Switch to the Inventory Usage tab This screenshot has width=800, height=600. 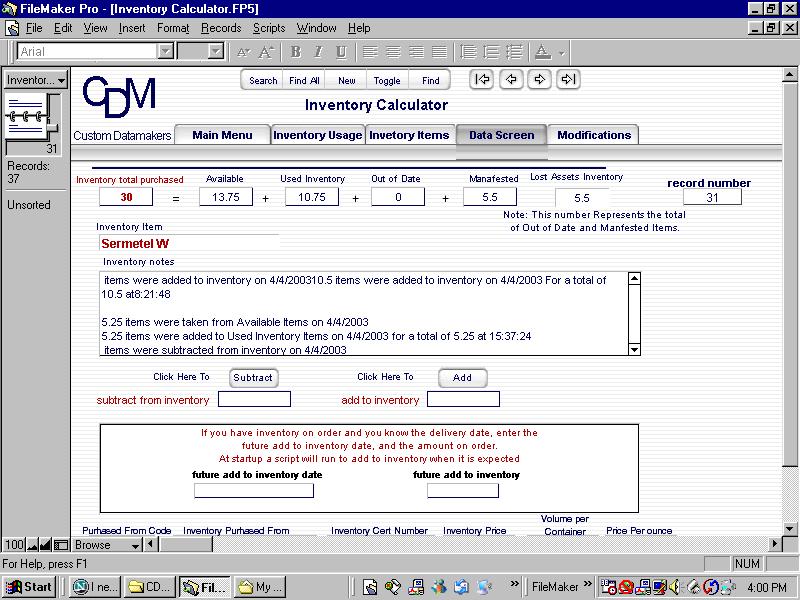[x=317, y=135]
